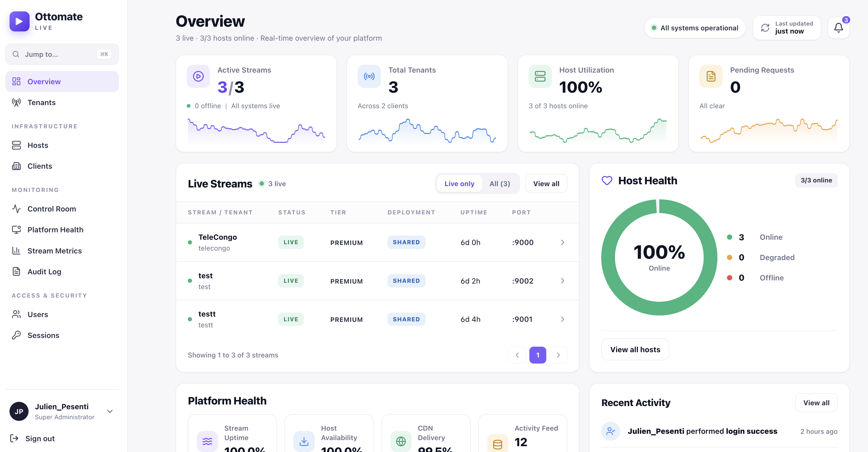The height and width of the screenshot is (452, 868).
Task: Click the Host Availability download icon
Action: 304,441
